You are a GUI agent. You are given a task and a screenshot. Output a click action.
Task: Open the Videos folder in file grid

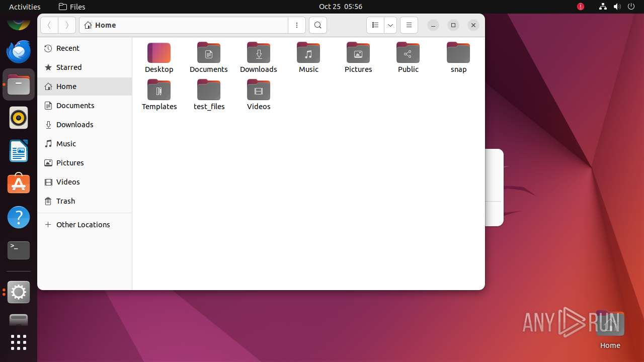[x=259, y=90]
